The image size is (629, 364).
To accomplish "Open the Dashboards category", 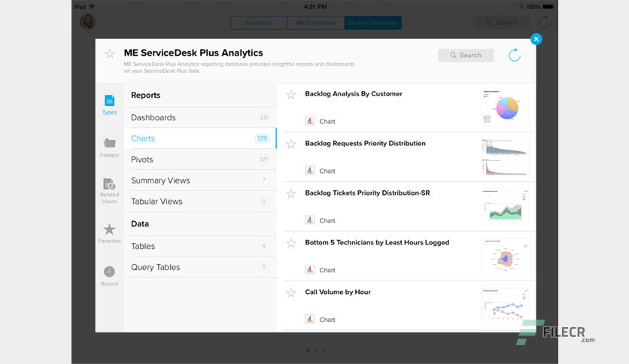I will tap(200, 117).
